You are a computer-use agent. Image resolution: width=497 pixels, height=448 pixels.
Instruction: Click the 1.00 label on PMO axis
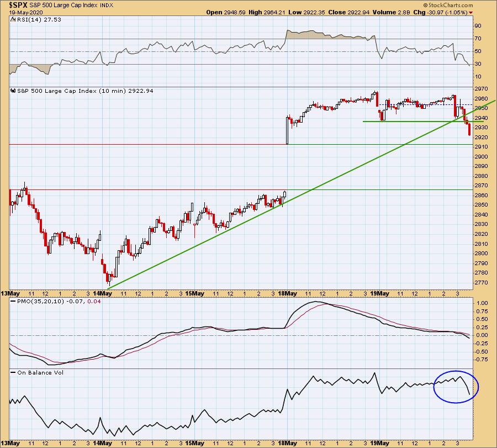(x=482, y=303)
